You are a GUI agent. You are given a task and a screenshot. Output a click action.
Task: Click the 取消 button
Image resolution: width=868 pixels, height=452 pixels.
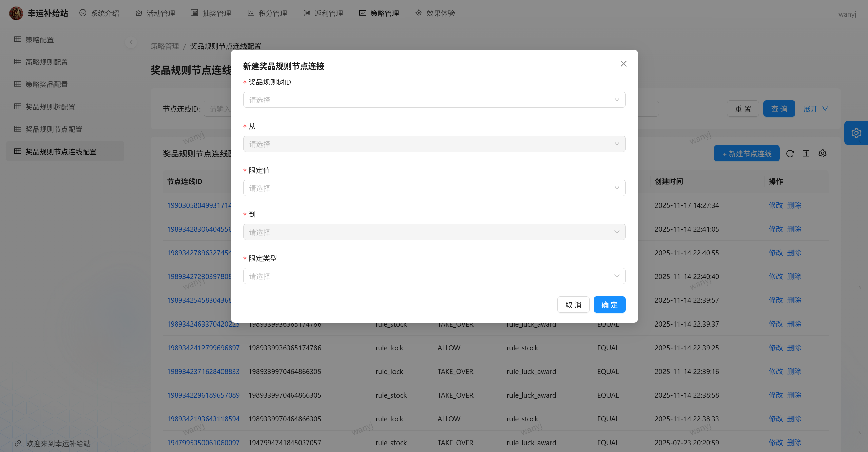(x=573, y=304)
